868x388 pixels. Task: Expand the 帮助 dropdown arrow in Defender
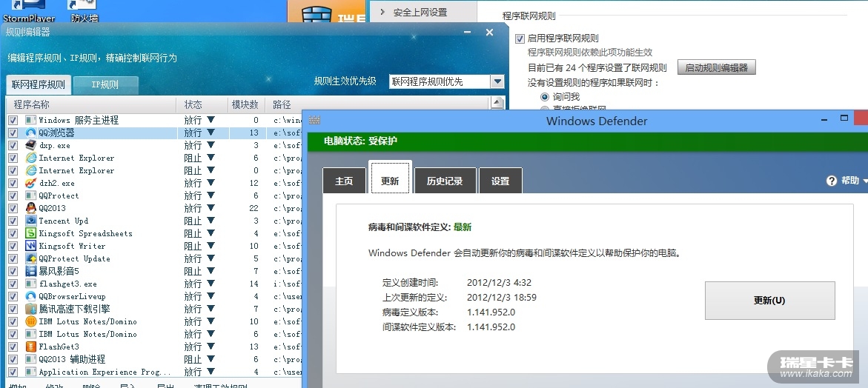(865, 181)
